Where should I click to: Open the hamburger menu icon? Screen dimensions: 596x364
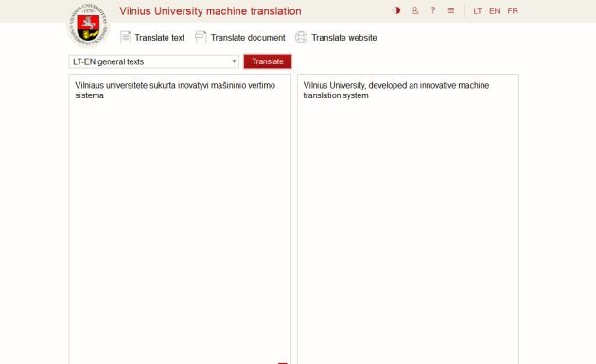(451, 10)
